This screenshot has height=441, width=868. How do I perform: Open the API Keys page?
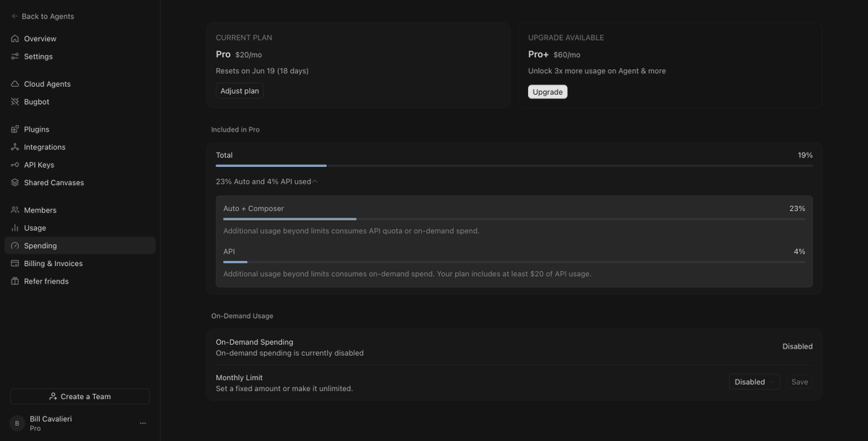tap(80, 165)
